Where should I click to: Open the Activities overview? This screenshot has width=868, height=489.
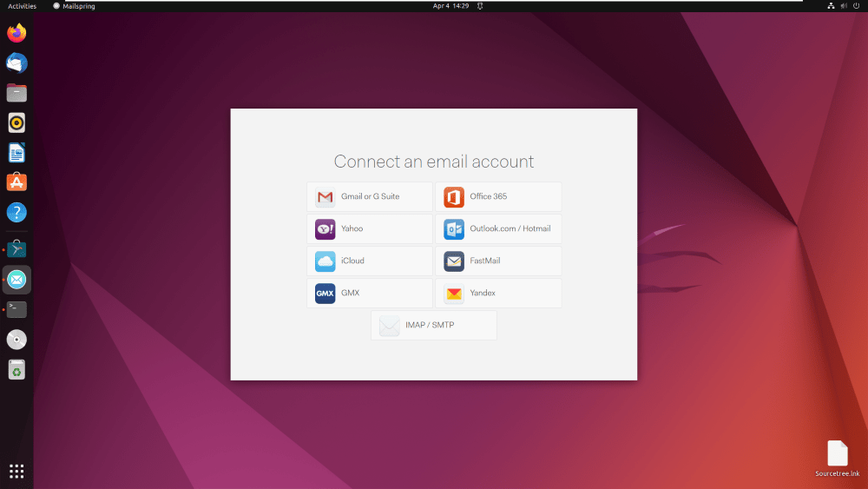coord(23,6)
